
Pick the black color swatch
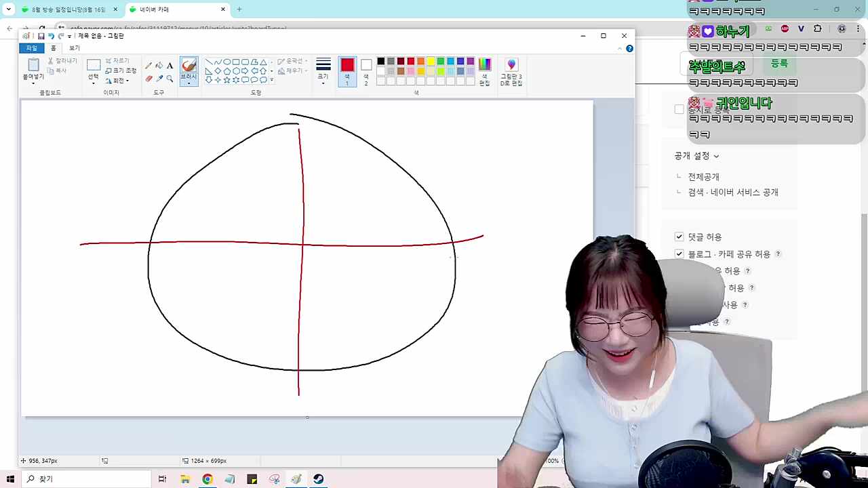point(381,62)
